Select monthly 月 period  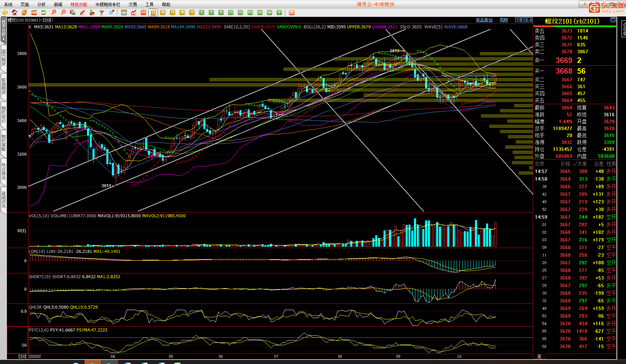tap(173, 12)
